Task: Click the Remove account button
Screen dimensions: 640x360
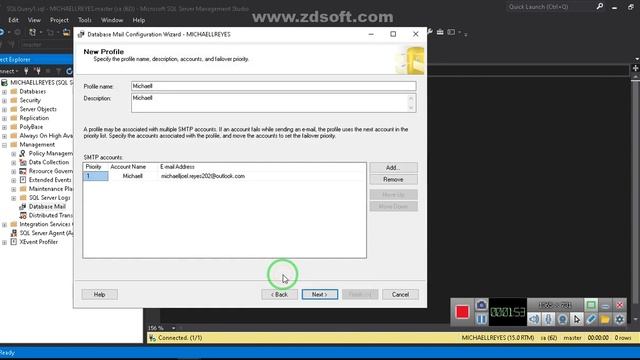Action: (x=393, y=180)
